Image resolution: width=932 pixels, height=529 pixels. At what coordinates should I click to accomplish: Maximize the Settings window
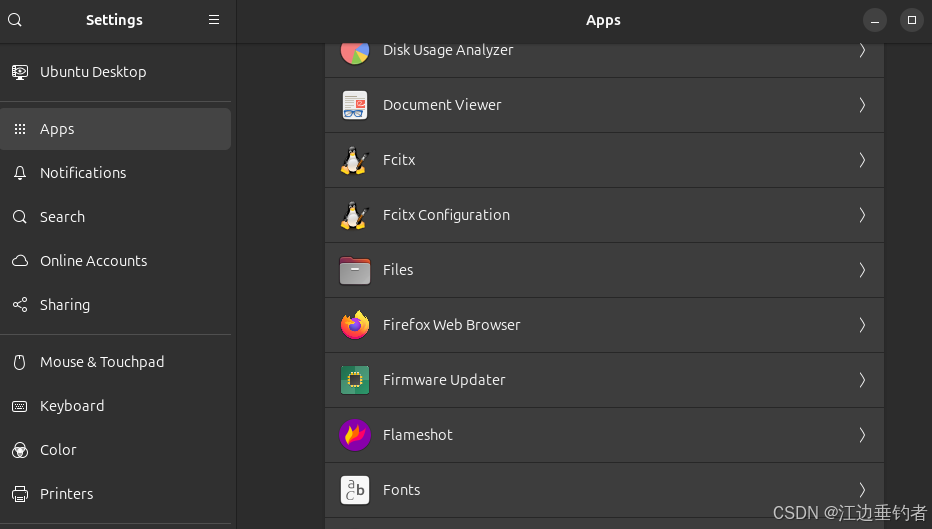point(911,20)
